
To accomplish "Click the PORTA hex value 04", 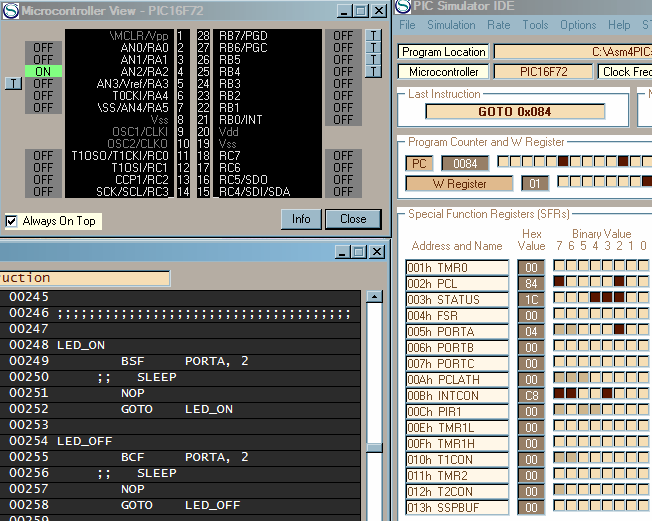I will 531,331.
